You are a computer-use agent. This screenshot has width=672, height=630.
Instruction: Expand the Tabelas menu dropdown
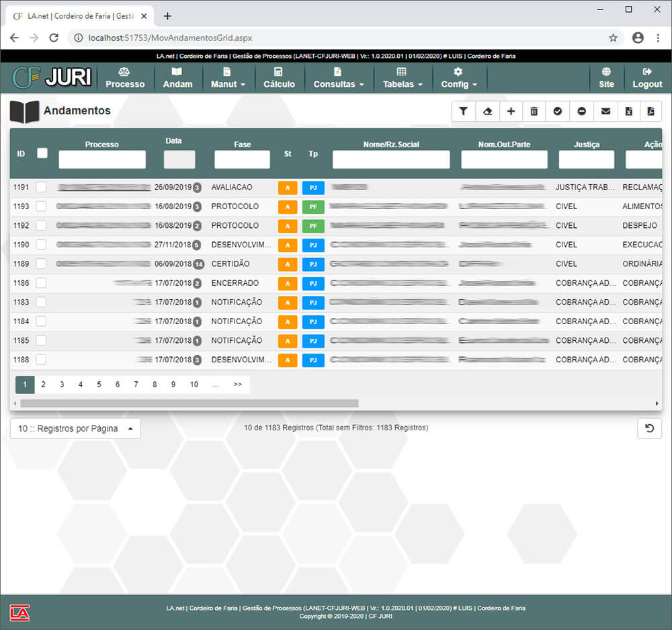pyautogui.click(x=402, y=78)
